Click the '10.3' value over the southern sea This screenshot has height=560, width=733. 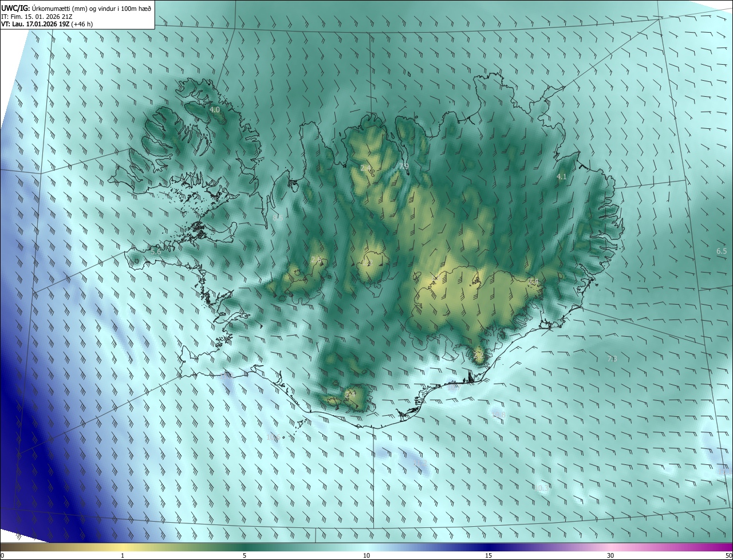tap(542, 488)
